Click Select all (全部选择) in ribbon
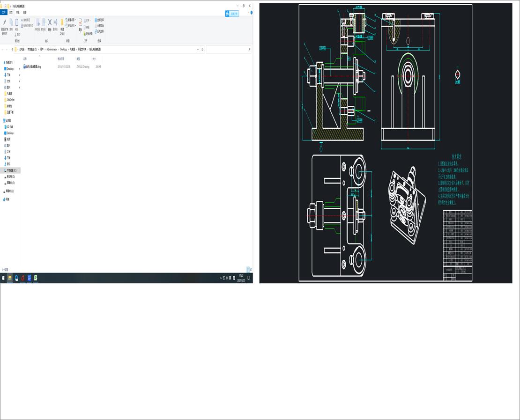 point(99,20)
